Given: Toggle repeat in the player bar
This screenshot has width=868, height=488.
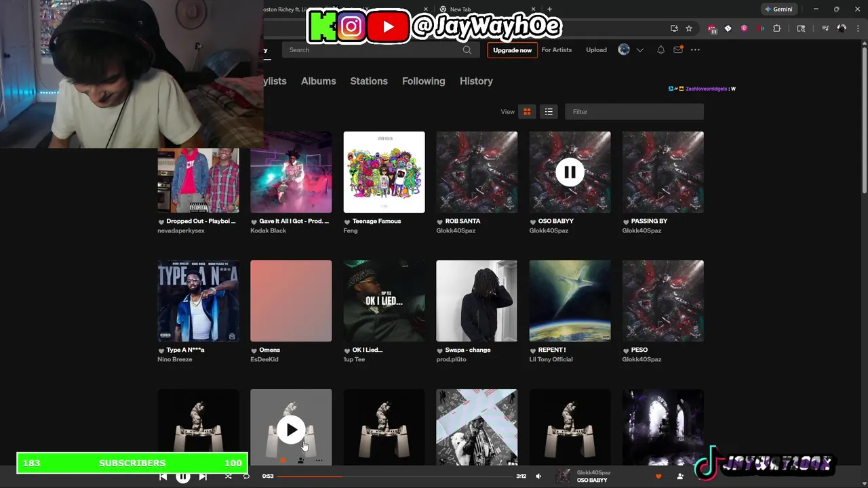Looking at the screenshot, I should click(x=246, y=476).
